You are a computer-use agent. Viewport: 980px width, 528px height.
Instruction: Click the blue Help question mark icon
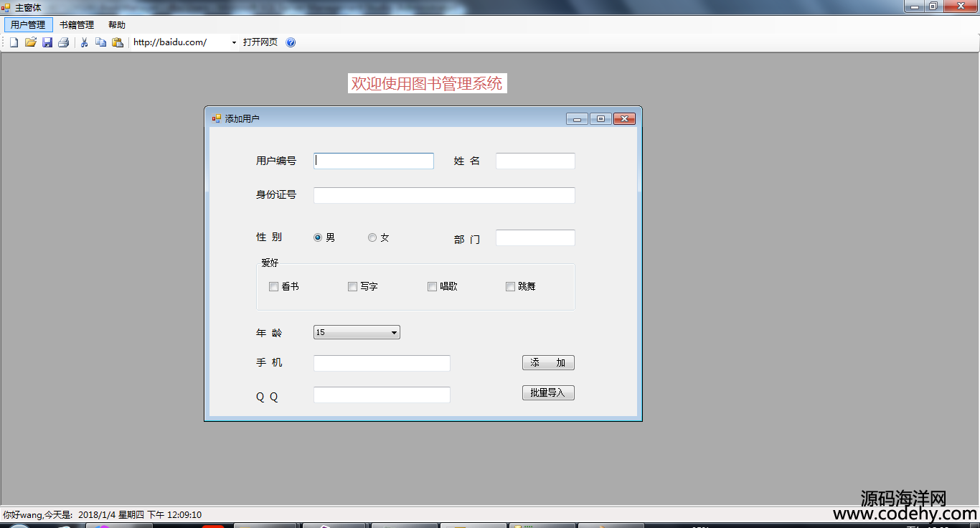(291, 42)
